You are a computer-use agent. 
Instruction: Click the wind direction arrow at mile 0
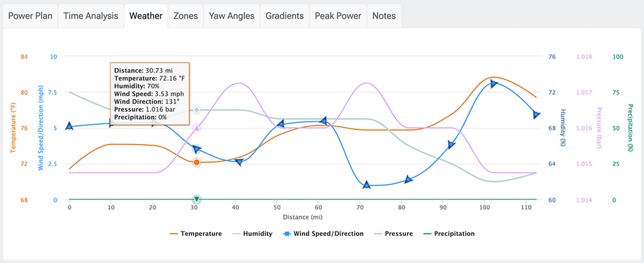(70, 126)
